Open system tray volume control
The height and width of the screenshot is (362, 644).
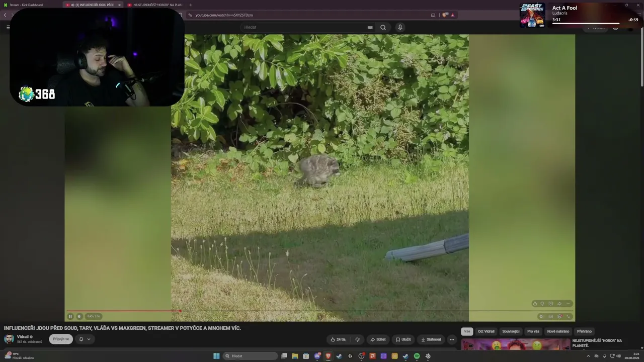click(x=618, y=356)
